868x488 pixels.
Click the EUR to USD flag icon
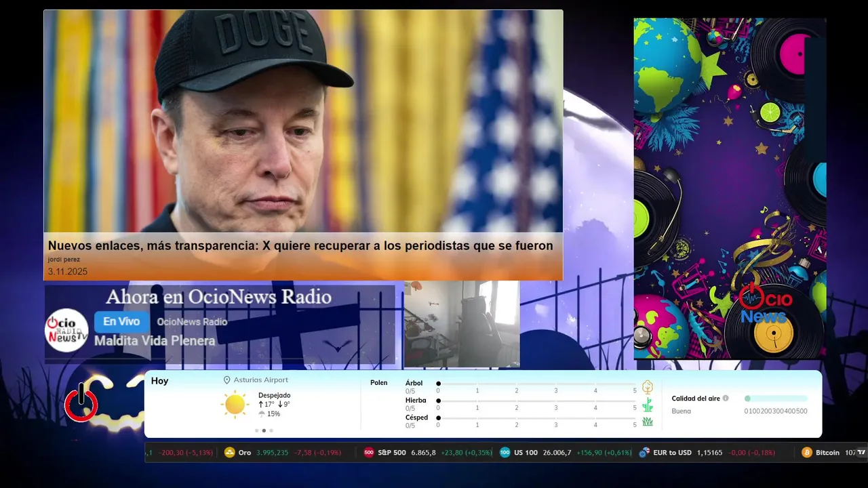(x=644, y=453)
